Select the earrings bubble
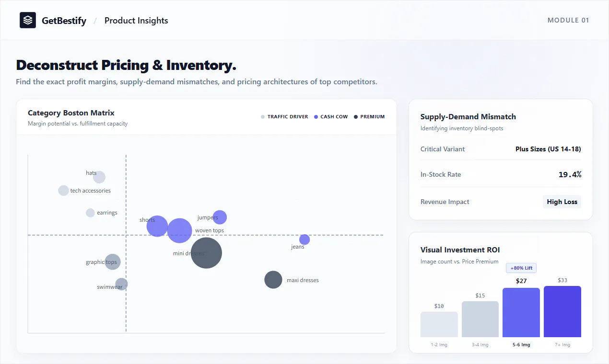Screen dimensions: 609x364 point(90,213)
